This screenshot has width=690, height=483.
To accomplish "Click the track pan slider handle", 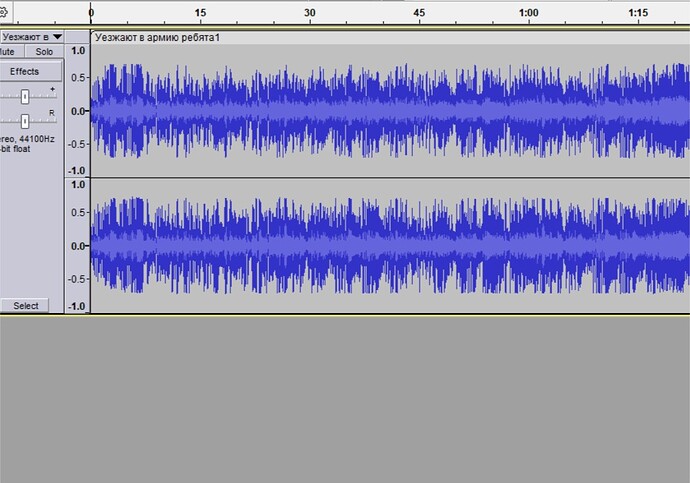I will tap(25, 121).
